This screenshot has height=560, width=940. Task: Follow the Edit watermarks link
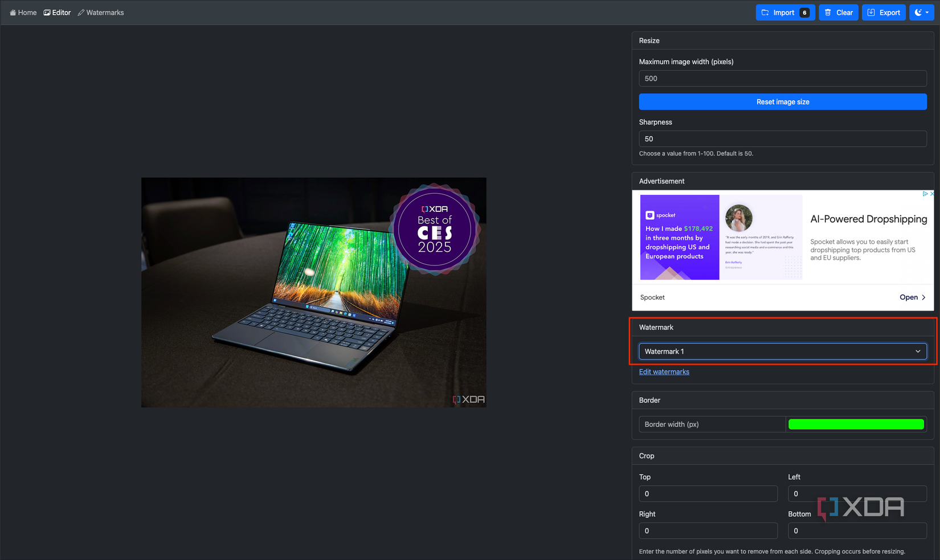tap(664, 372)
